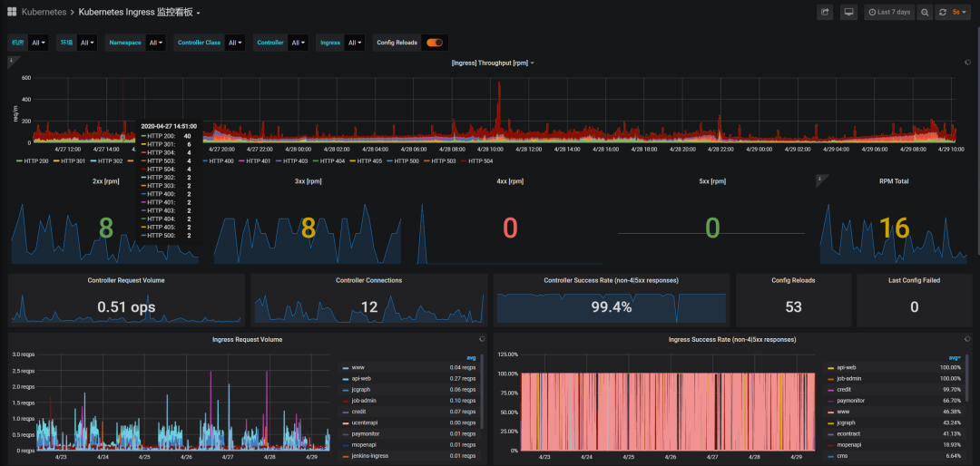Click the RPM Total panel info corner
The image size is (980, 466).
820,179
